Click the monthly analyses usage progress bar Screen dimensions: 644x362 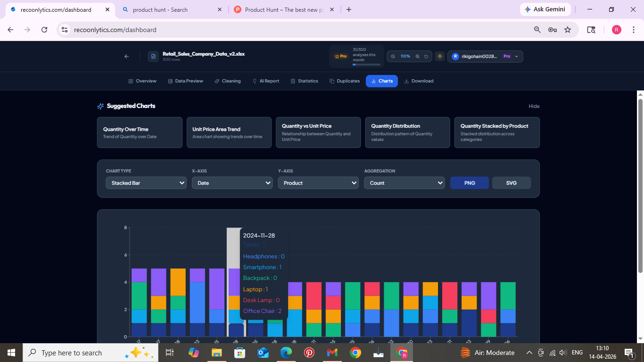click(x=366, y=65)
